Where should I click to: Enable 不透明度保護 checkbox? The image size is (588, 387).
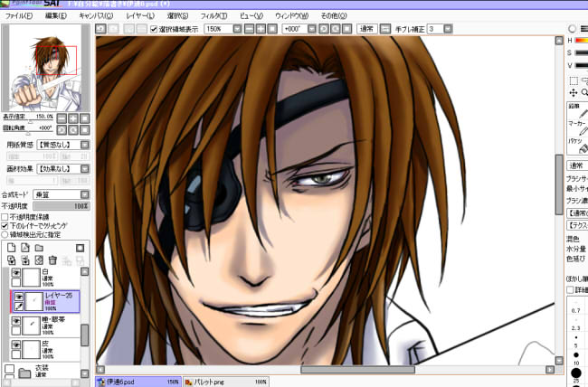point(5,217)
